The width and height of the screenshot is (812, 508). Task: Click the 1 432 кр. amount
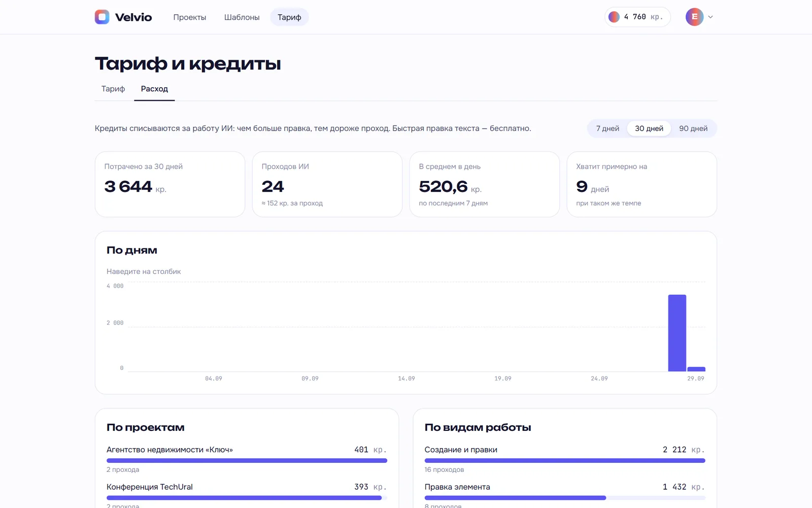684,487
